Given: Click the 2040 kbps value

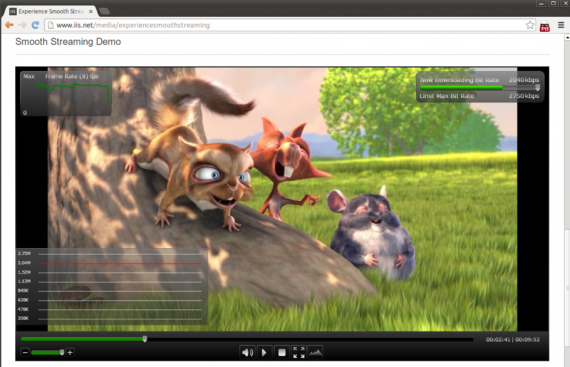Looking at the screenshot, I should point(524,80).
